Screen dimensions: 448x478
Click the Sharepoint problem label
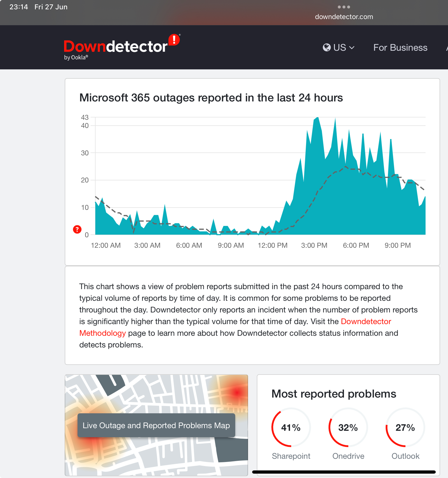tap(291, 456)
